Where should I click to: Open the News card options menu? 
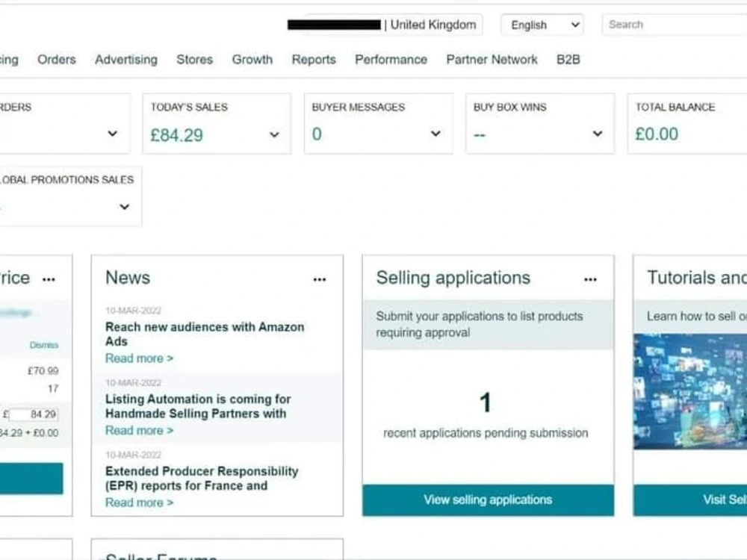click(x=320, y=279)
